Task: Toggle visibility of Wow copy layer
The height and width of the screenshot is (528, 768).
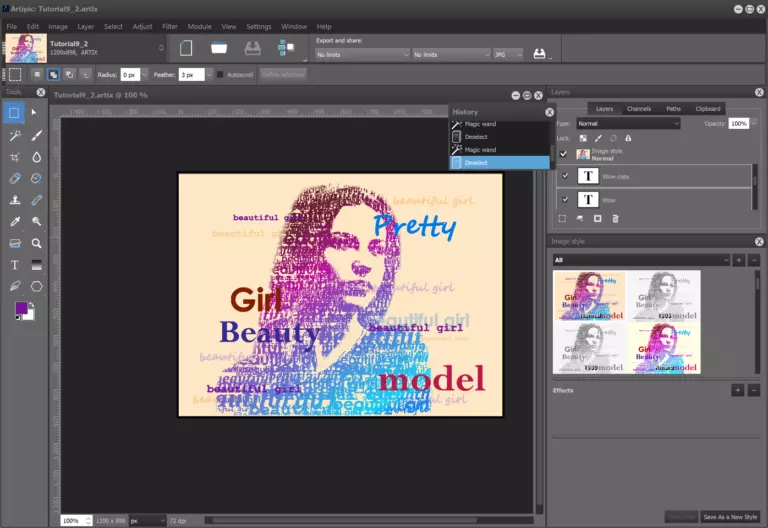Action: click(x=564, y=175)
